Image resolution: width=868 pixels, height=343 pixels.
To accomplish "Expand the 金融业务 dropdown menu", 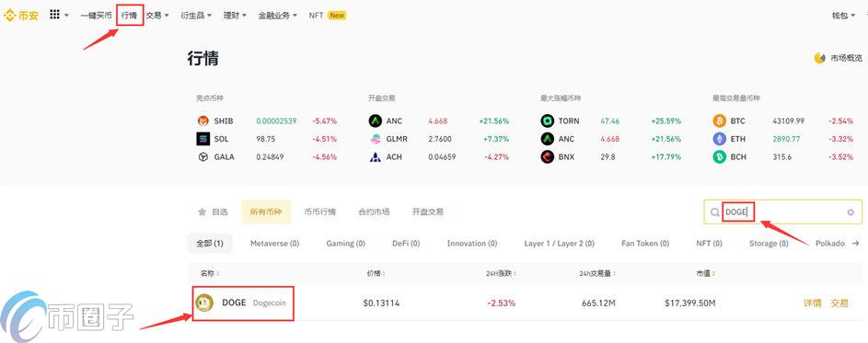I will (277, 16).
